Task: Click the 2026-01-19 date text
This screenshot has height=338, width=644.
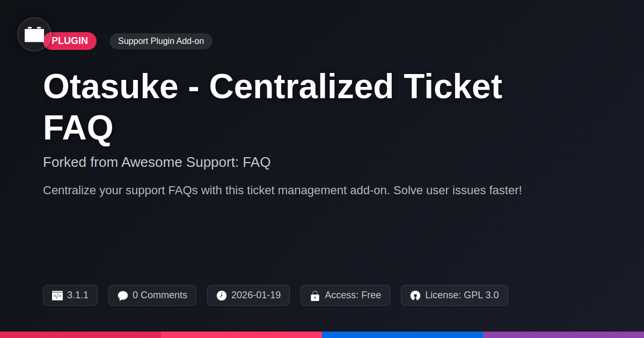Action: coord(256,295)
